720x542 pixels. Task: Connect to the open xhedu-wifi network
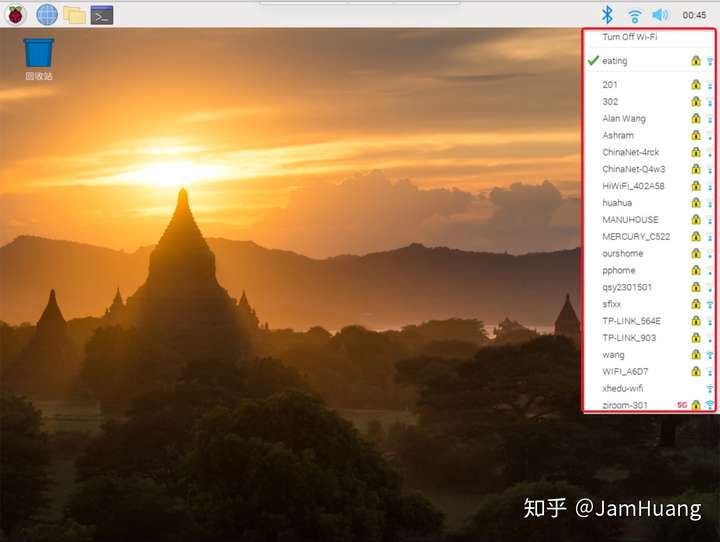(649, 389)
